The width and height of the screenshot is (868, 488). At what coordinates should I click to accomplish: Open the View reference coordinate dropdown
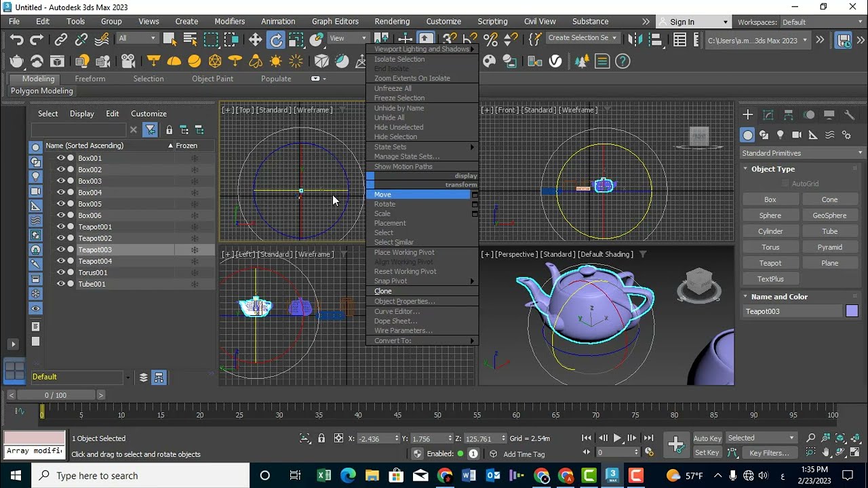click(348, 39)
